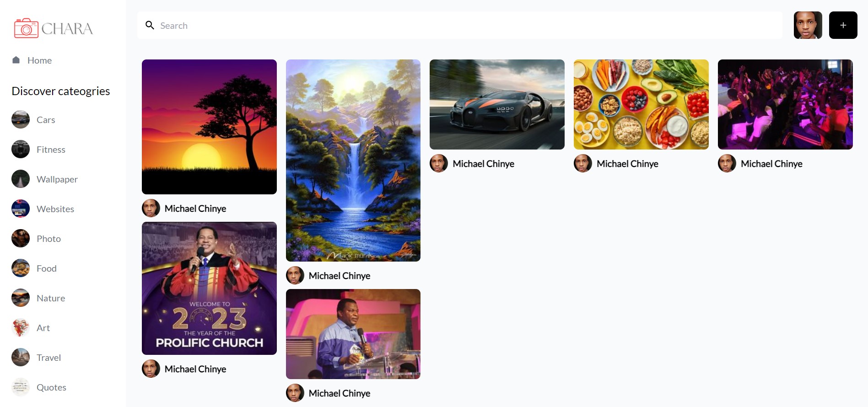Select the Websites category icon
Screen dimensions: 868x407
click(x=21, y=209)
